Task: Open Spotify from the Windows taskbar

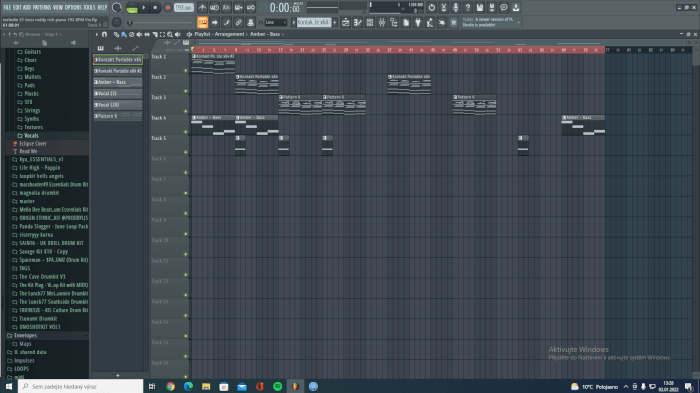Action: coord(277,386)
